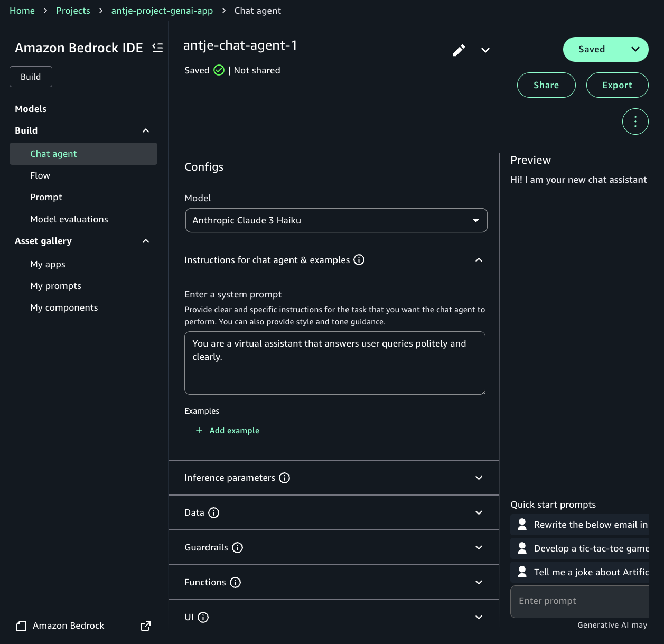Viewport: 664px width, 644px height.
Task: Click the Export button
Action: click(x=618, y=85)
